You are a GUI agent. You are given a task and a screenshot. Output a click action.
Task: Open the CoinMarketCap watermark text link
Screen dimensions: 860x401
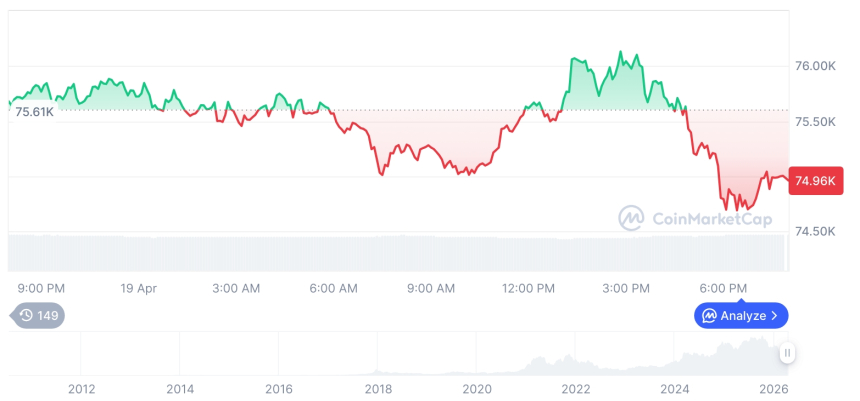pyautogui.click(x=711, y=219)
